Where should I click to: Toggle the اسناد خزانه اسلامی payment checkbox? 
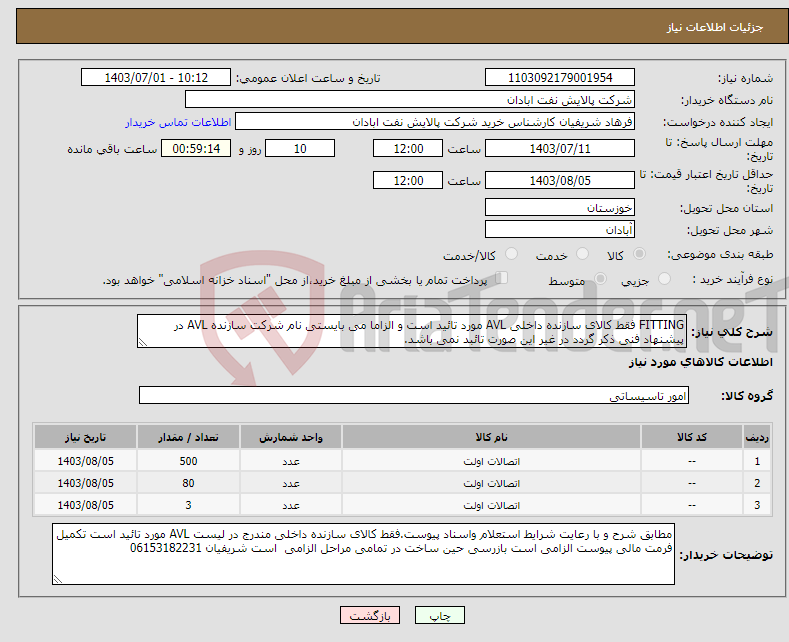coord(502,278)
